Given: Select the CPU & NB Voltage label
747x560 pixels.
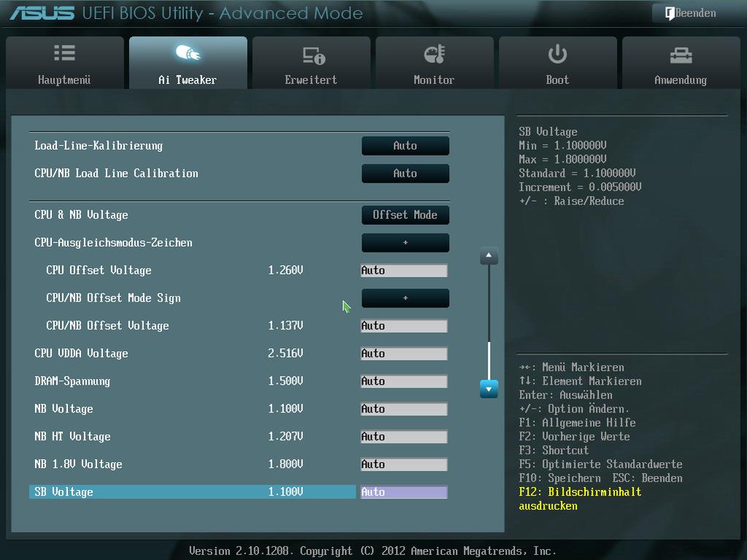Looking at the screenshot, I should (x=81, y=215).
